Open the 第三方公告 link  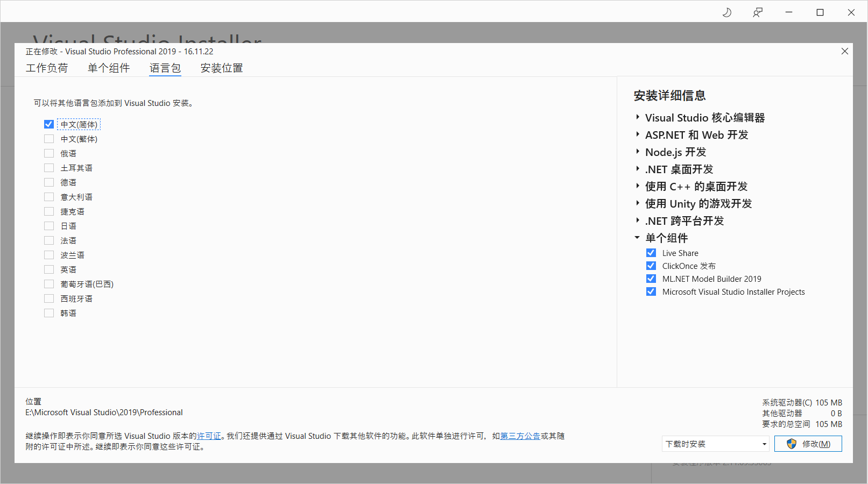click(520, 436)
